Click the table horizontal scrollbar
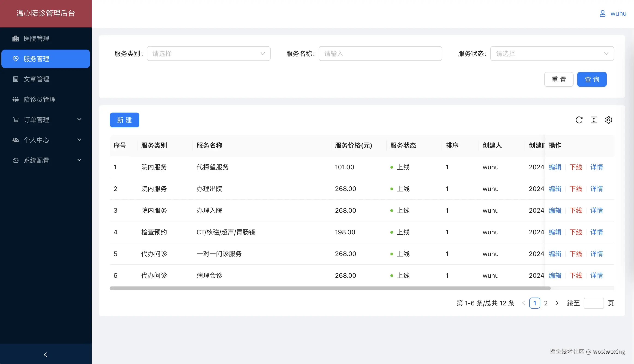Viewport: 634px width, 364px height. 330,288
